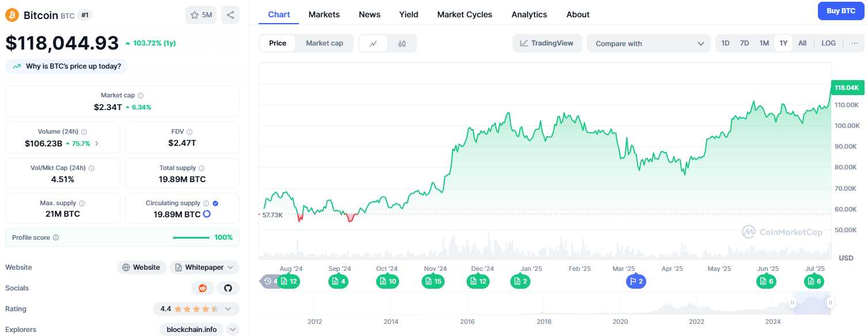Screen dimensions: 868x336
Task: Expand the Volume (24h) details arrow
Action: pos(97,144)
